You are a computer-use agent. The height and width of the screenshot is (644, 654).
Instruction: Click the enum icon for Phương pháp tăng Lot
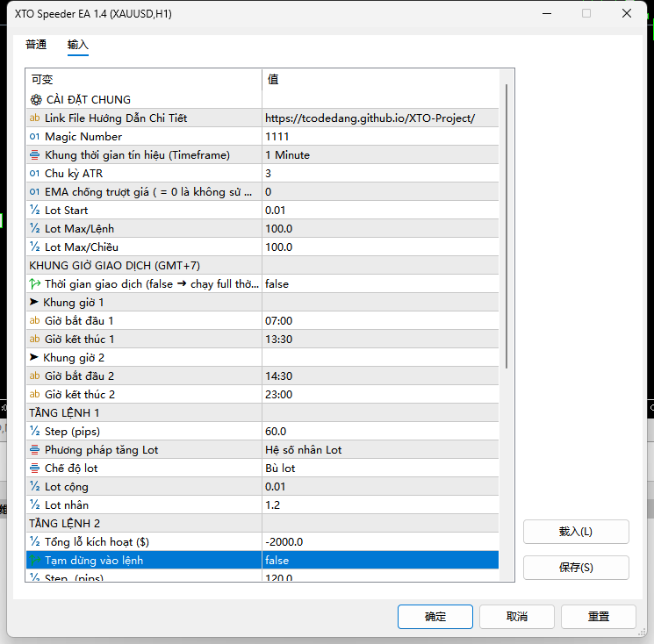click(34, 450)
